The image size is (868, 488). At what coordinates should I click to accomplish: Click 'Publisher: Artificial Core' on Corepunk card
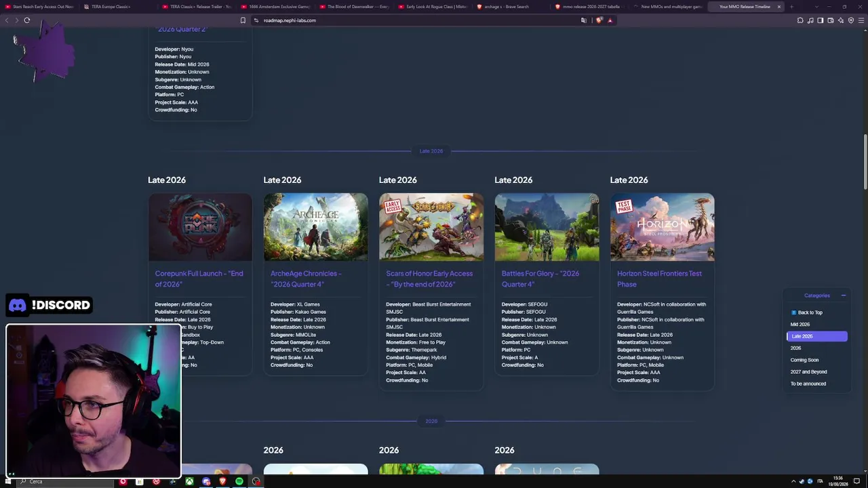(182, 312)
